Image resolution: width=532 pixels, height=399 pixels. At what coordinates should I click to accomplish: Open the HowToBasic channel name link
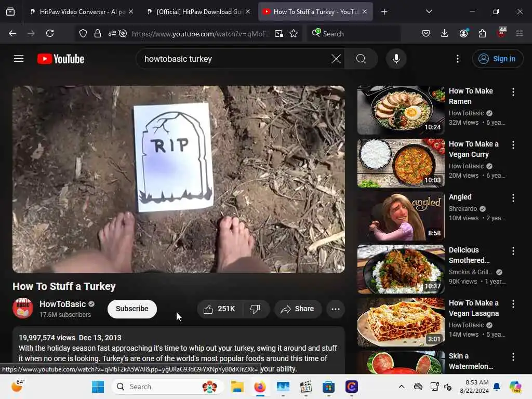pyautogui.click(x=62, y=304)
